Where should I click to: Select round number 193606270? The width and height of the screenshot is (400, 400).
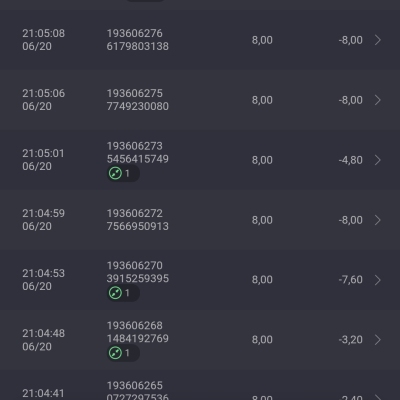pos(135,266)
